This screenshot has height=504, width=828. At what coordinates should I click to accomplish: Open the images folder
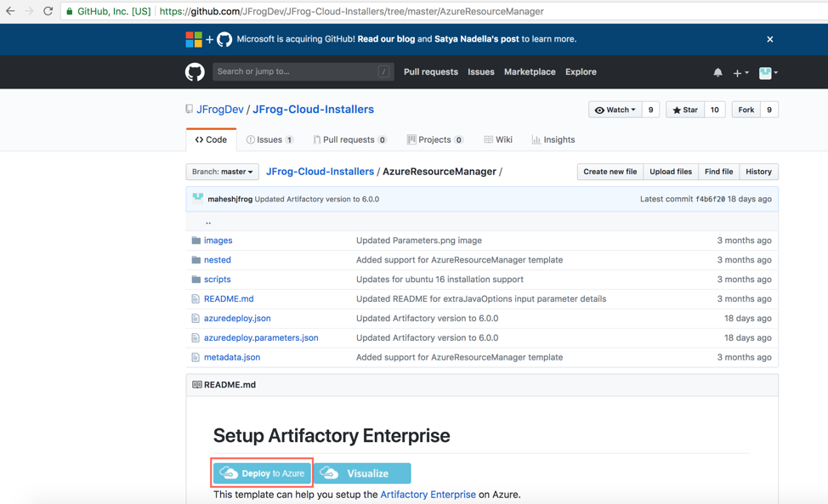click(x=218, y=240)
